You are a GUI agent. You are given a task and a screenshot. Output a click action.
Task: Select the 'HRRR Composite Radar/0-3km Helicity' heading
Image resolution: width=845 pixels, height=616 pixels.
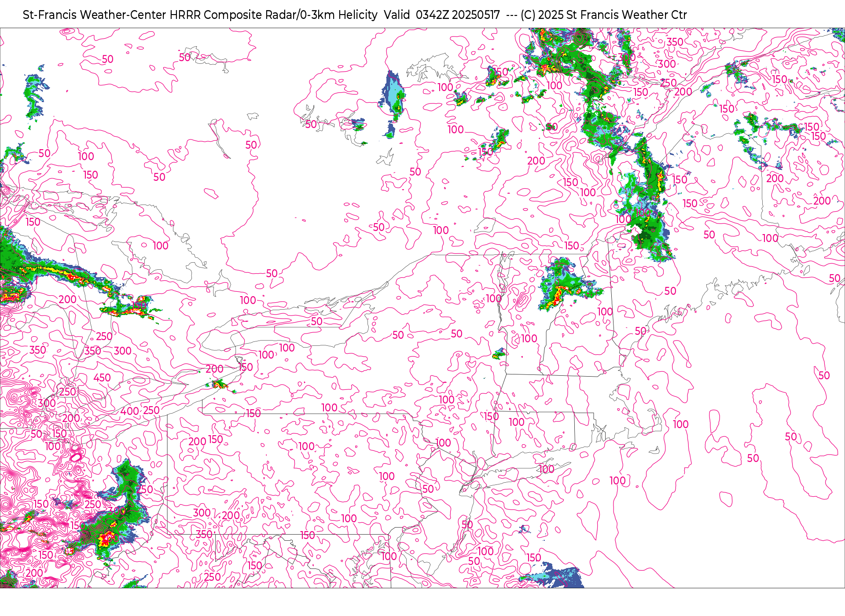[273, 15]
